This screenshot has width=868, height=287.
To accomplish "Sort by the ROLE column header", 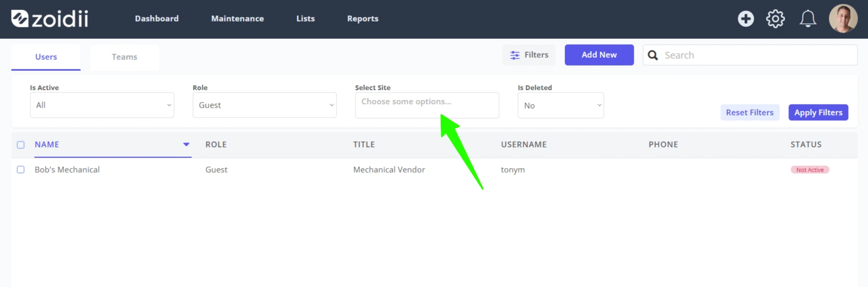I will point(216,144).
